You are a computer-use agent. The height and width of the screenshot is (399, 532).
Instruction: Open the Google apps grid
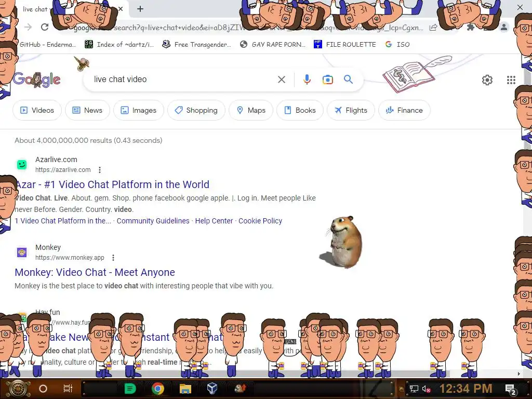pyautogui.click(x=511, y=80)
